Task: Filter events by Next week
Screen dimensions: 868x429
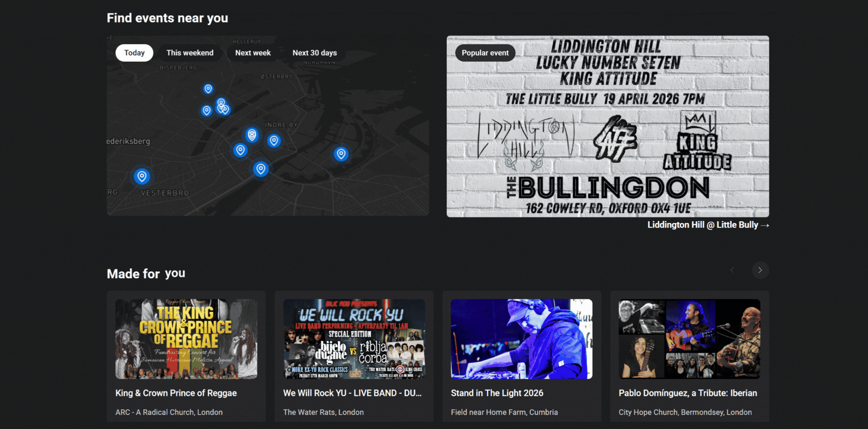Action: [x=253, y=53]
